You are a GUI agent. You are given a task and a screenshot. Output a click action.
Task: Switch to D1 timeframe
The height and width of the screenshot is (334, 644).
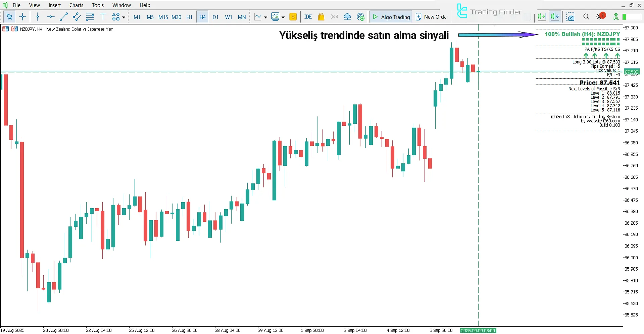coord(215,17)
